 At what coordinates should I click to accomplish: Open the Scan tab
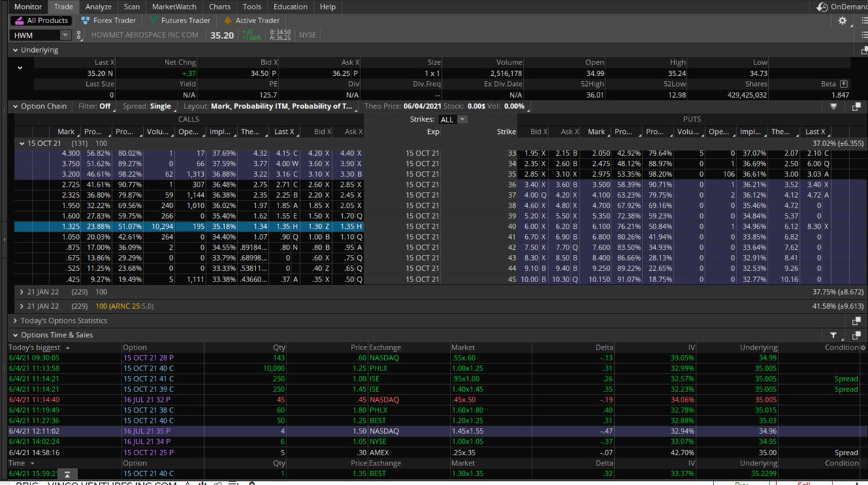[x=132, y=7]
